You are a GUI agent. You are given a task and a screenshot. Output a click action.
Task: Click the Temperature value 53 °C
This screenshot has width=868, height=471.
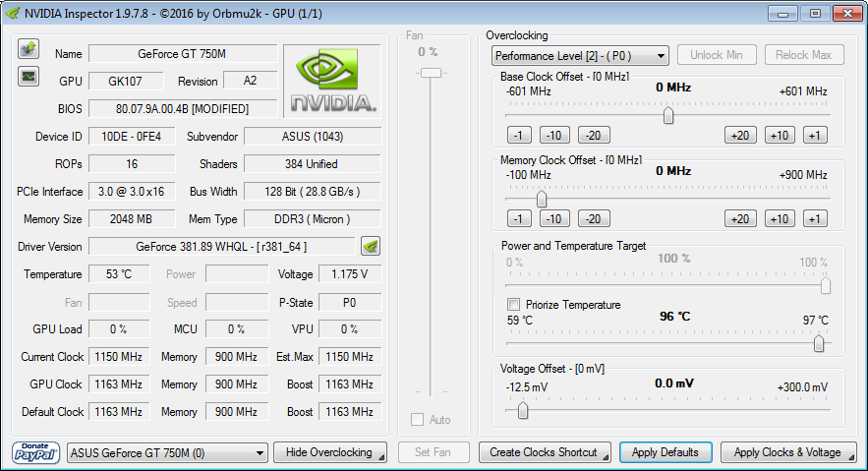[119, 274]
